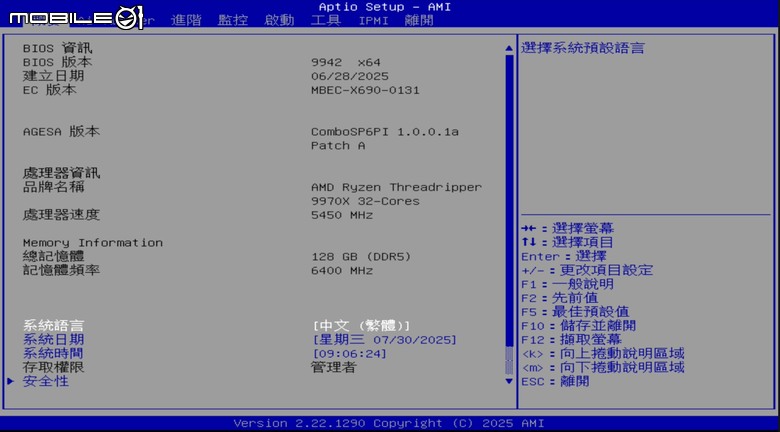Expand the 安全性 submenu
This screenshot has width=780, height=432.
pyautogui.click(x=46, y=382)
